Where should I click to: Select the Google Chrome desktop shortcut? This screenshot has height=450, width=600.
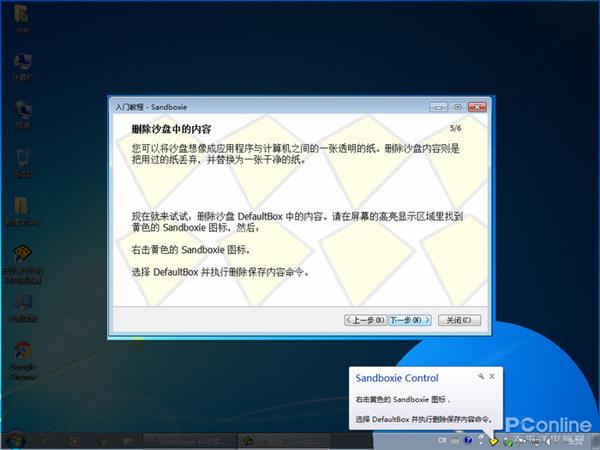point(23,360)
